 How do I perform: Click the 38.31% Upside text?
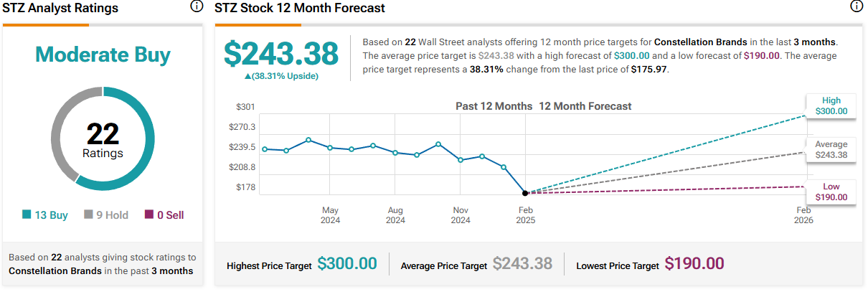coord(286,75)
